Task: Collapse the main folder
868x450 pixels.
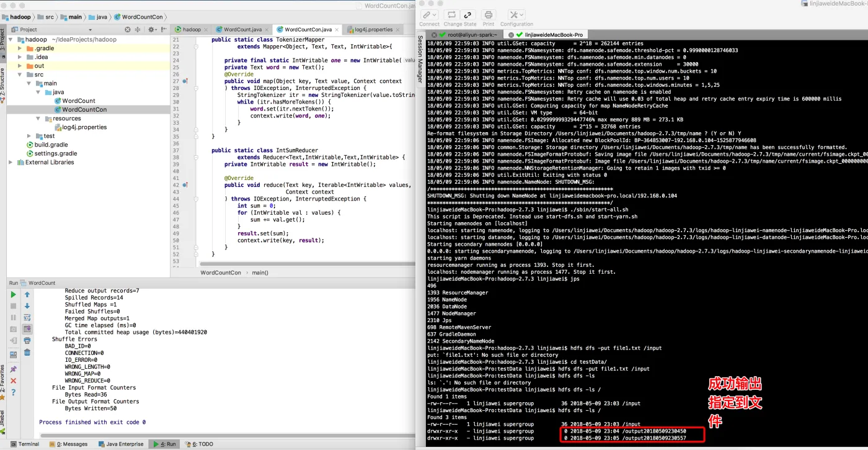Action: (x=29, y=83)
